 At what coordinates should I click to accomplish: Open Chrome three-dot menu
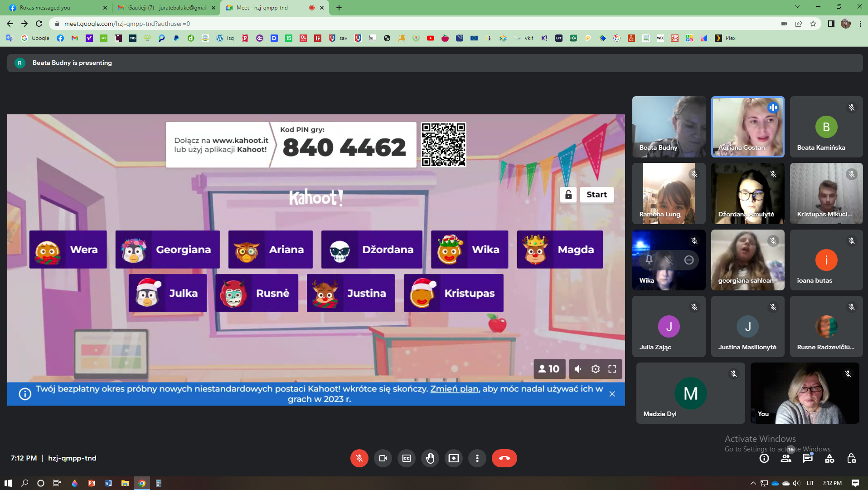point(860,24)
